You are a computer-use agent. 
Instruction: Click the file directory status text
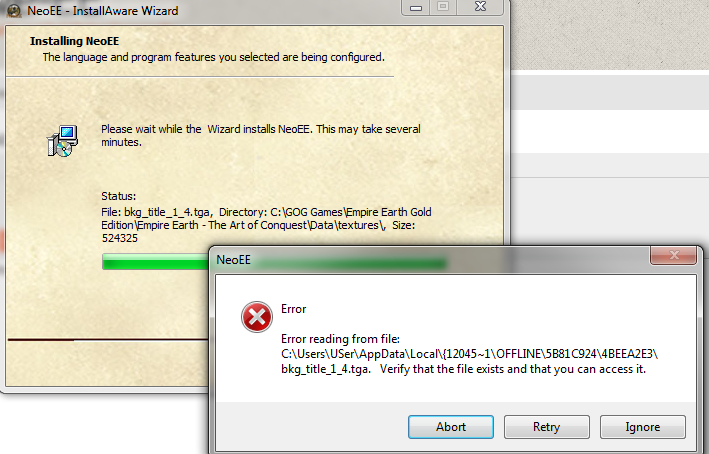pyautogui.click(x=266, y=225)
